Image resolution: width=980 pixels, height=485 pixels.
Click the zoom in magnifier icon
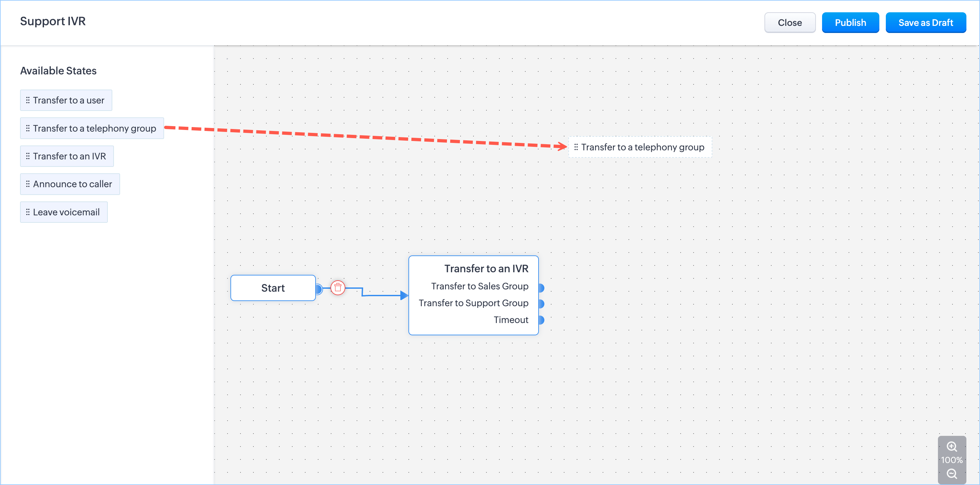click(x=952, y=446)
